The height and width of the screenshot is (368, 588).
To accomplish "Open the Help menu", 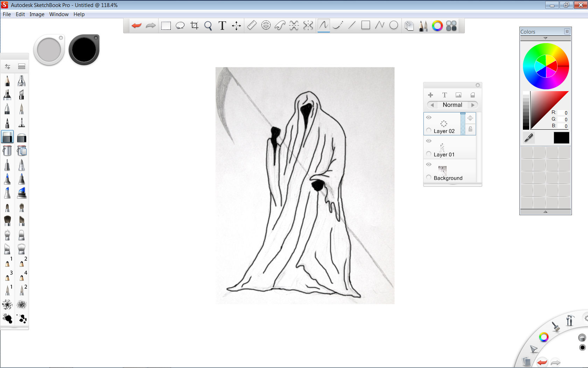I will [x=79, y=14].
